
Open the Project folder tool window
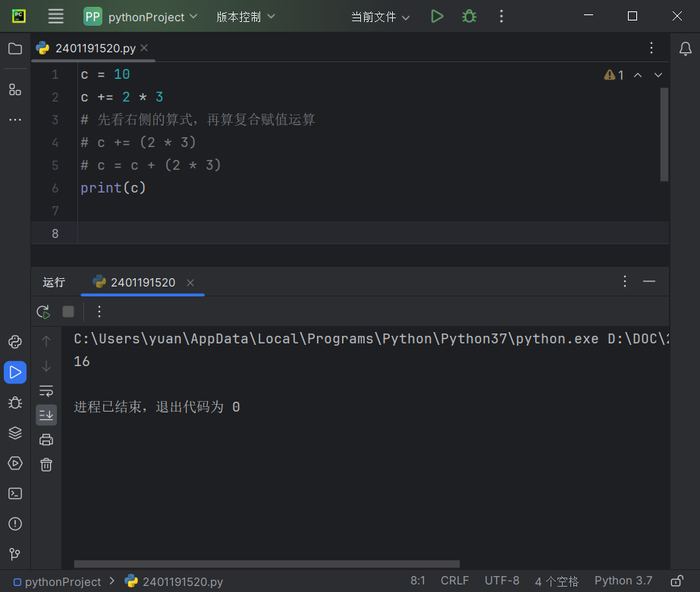(x=15, y=49)
